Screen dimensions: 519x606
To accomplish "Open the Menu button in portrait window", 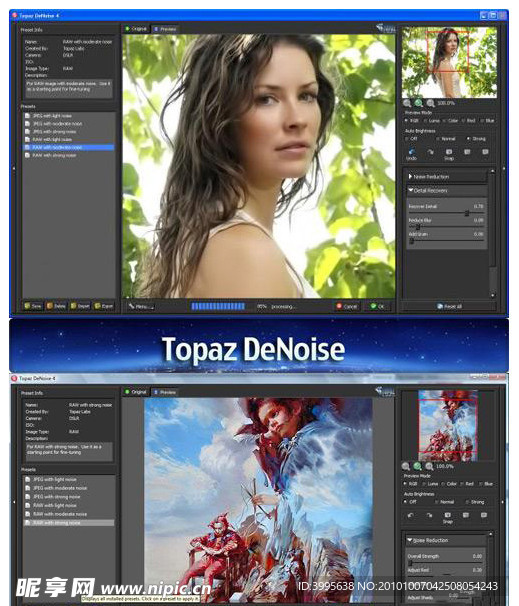I will pyautogui.click(x=141, y=306).
